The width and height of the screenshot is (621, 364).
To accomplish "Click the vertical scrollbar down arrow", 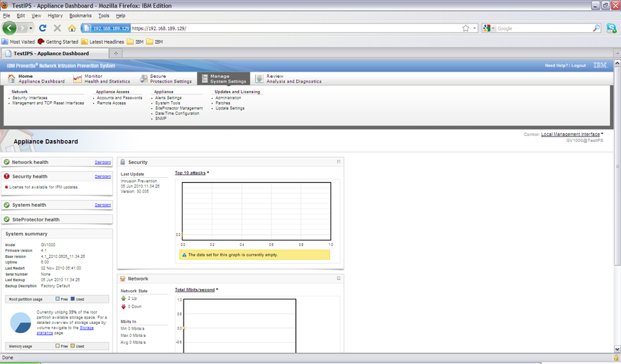I will click(617, 349).
